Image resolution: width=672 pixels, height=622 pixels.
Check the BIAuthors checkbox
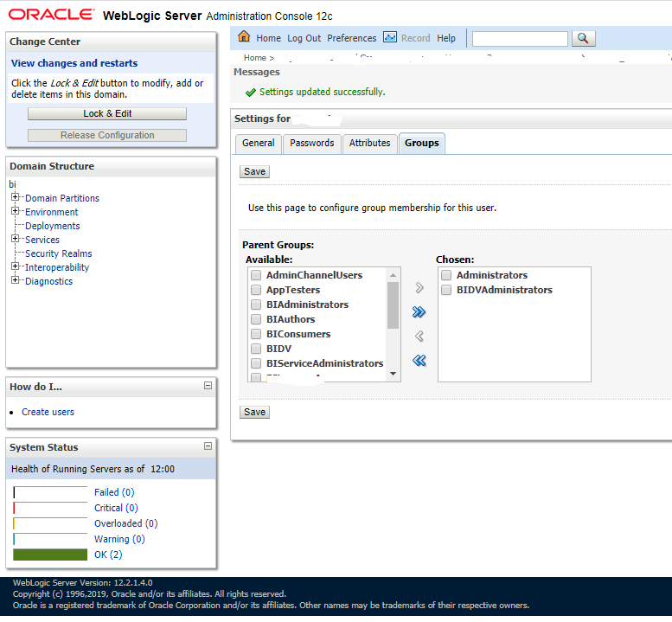click(256, 319)
